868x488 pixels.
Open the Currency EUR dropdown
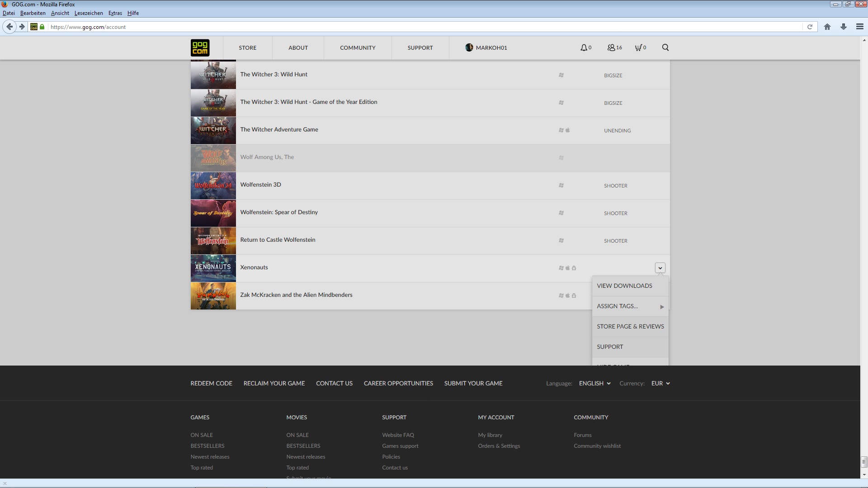660,383
